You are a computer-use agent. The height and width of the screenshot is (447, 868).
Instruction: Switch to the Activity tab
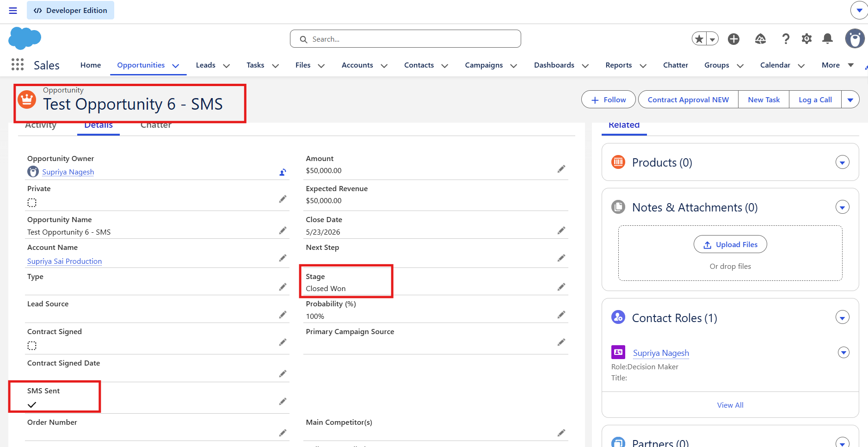(x=41, y=126)
